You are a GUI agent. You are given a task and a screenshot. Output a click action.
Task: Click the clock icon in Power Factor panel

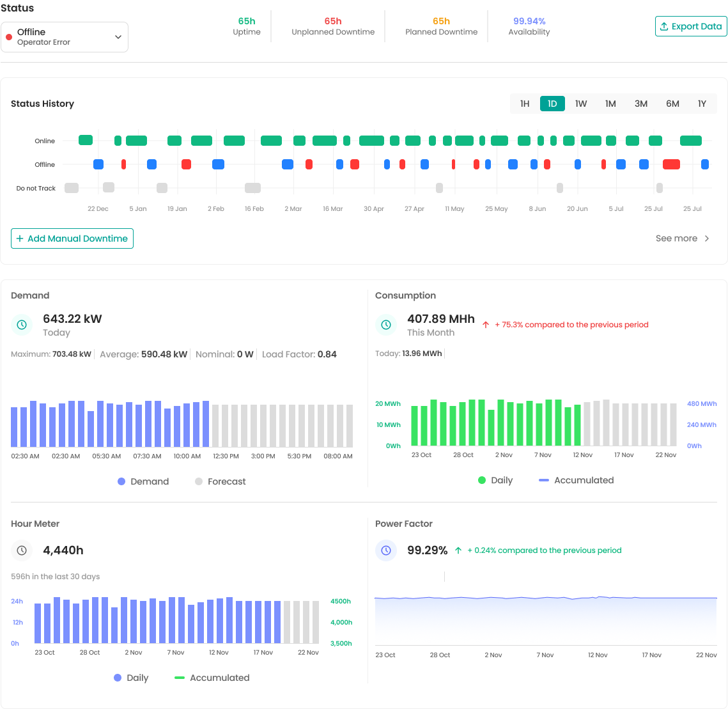coord(386,550)
